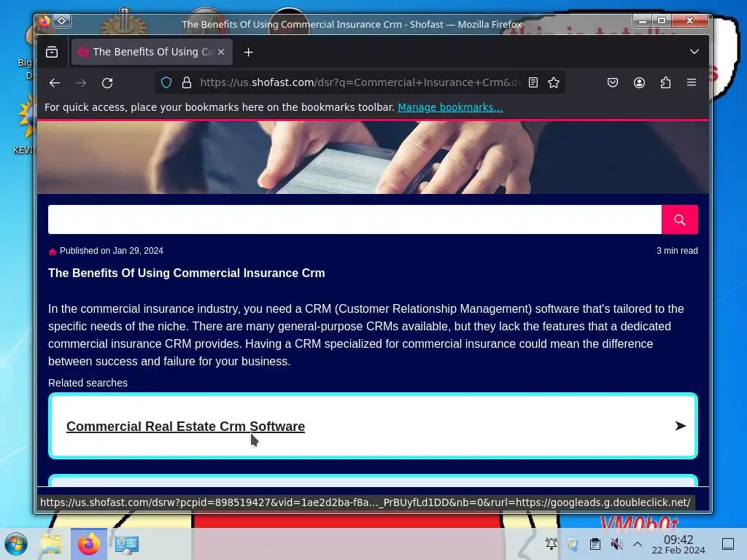Expand hidden system tray icons
Image resolution: width=747 pixels, height=560 pixels.
coord(638,544)
